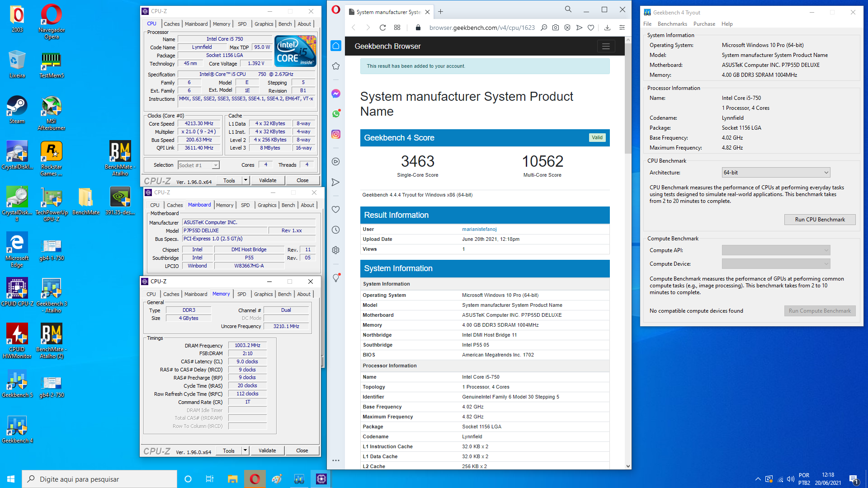868x488 pixels.
Task: Open Opera speed dial home icon in sidebar
Action: (336, 46)
